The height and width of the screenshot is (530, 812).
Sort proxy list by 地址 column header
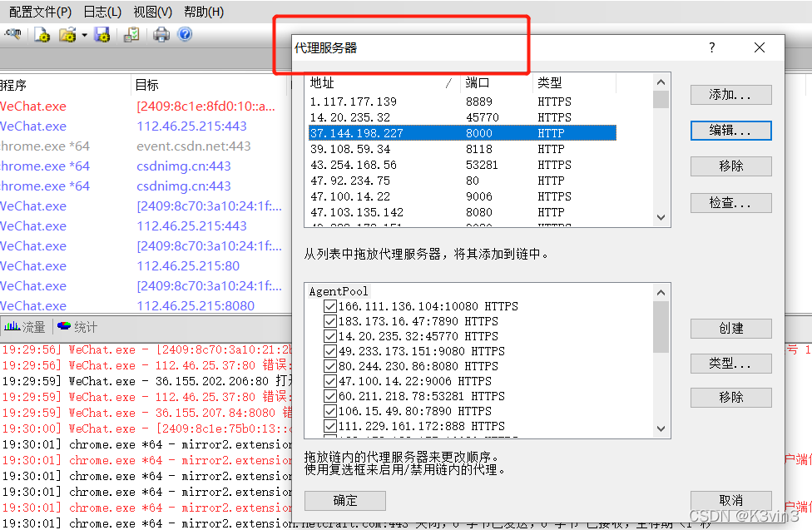(383, 83)
